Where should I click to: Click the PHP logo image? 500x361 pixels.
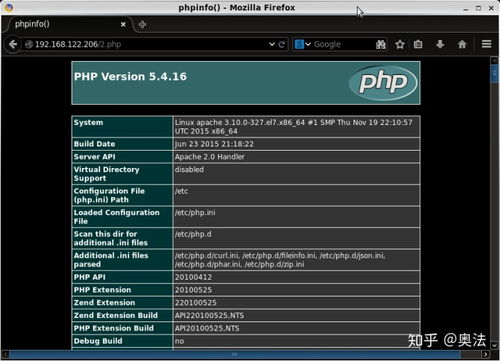coord(383,83)
